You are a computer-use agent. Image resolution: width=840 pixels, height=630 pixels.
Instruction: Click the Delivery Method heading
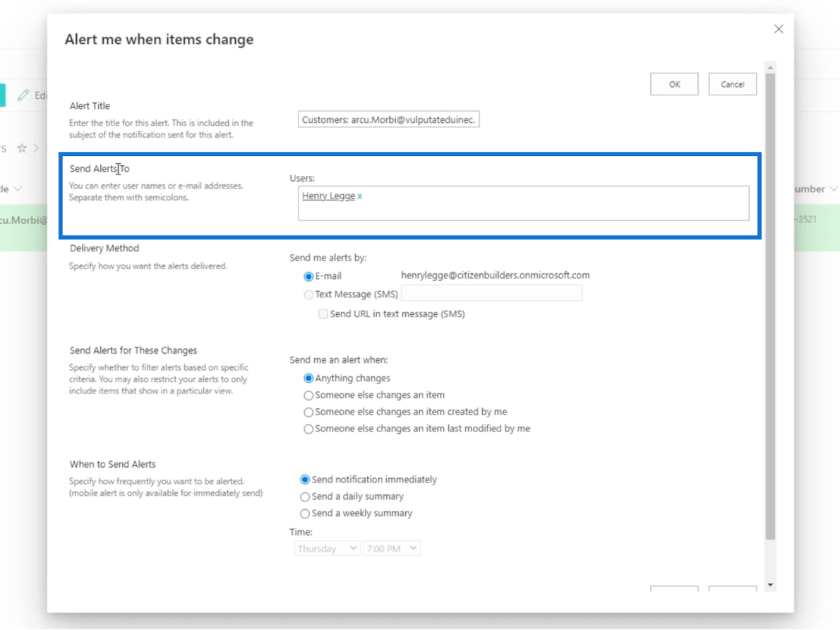coord(104,248)
